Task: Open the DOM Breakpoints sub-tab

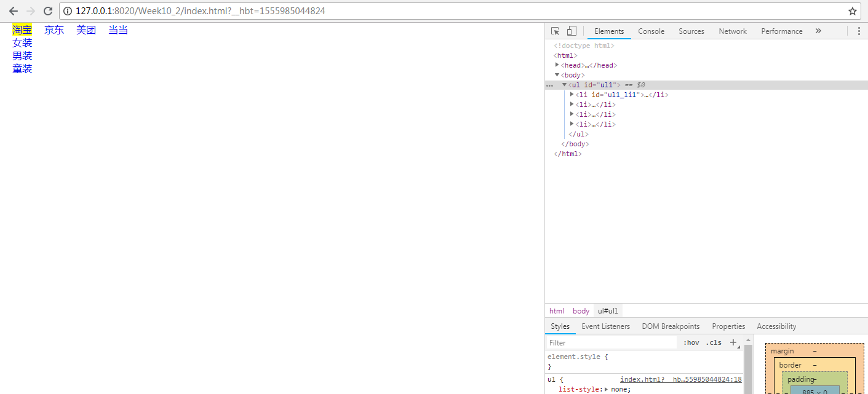Action: 671,326
